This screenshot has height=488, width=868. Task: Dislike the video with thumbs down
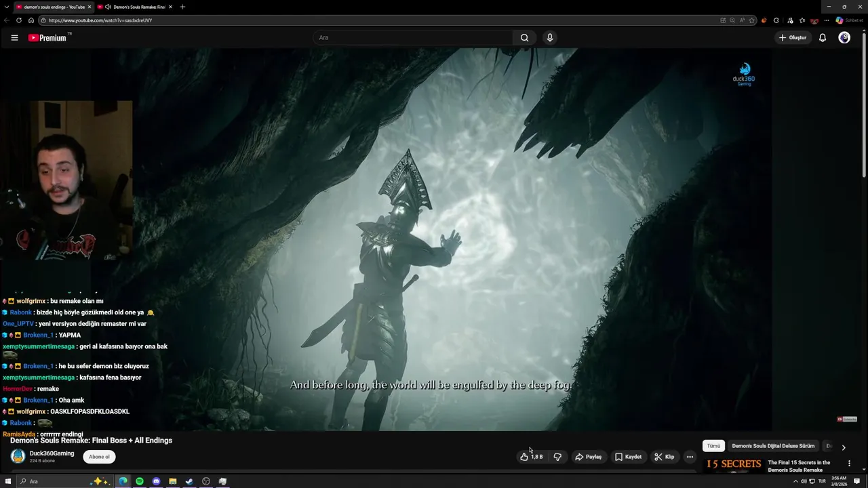pos(557,457)
